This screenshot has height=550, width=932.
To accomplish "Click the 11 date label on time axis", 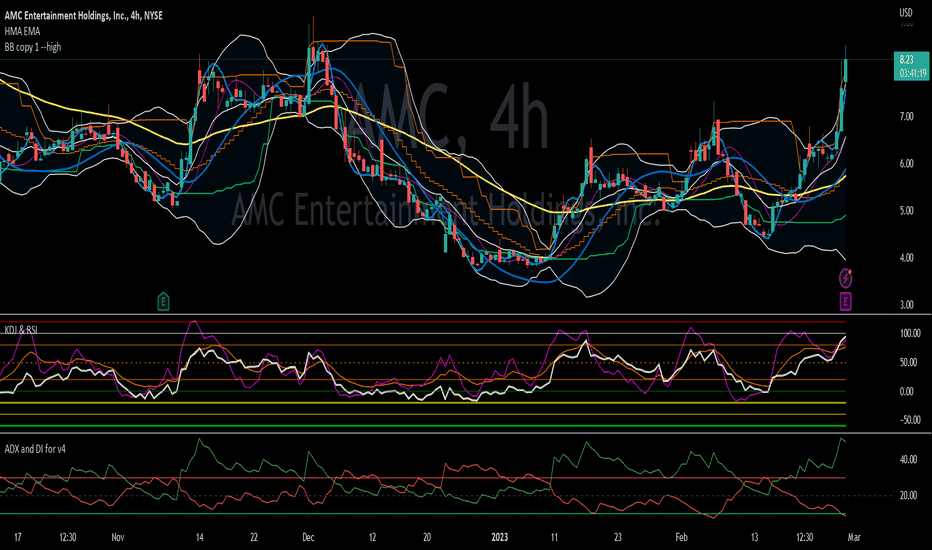I will pyautogui.click(x=554, y=538).
